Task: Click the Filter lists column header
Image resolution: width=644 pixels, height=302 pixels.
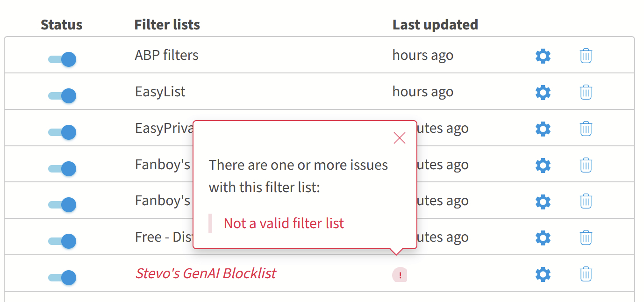Action: pos(167,25)
